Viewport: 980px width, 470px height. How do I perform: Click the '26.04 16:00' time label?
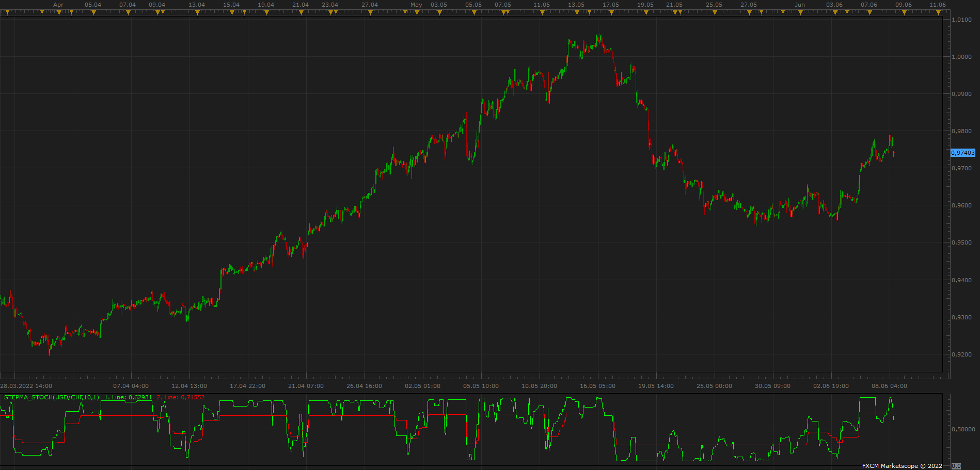coord(365,386)
